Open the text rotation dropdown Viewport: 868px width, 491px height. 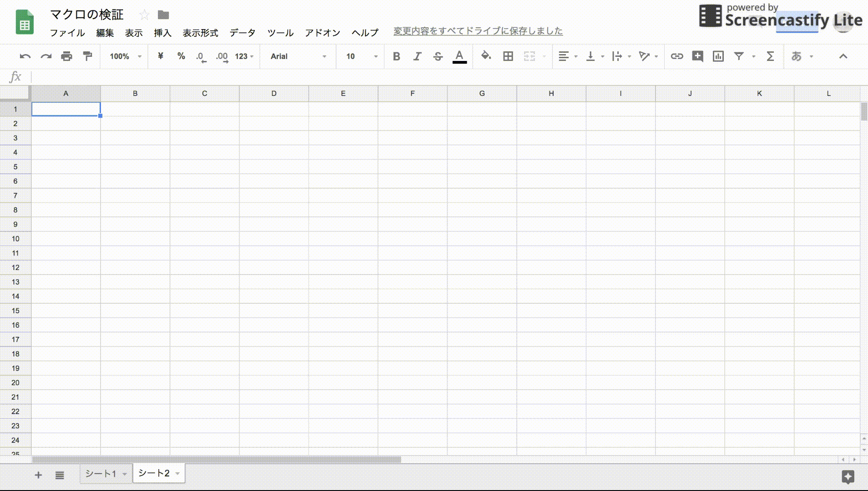pyautogui.click(x=648, y=56)
